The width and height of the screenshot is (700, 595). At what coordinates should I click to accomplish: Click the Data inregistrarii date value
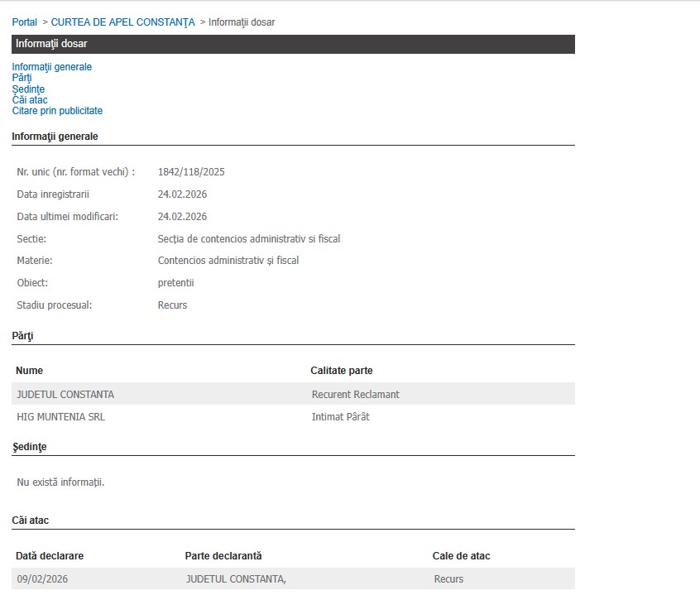[182, 194]
